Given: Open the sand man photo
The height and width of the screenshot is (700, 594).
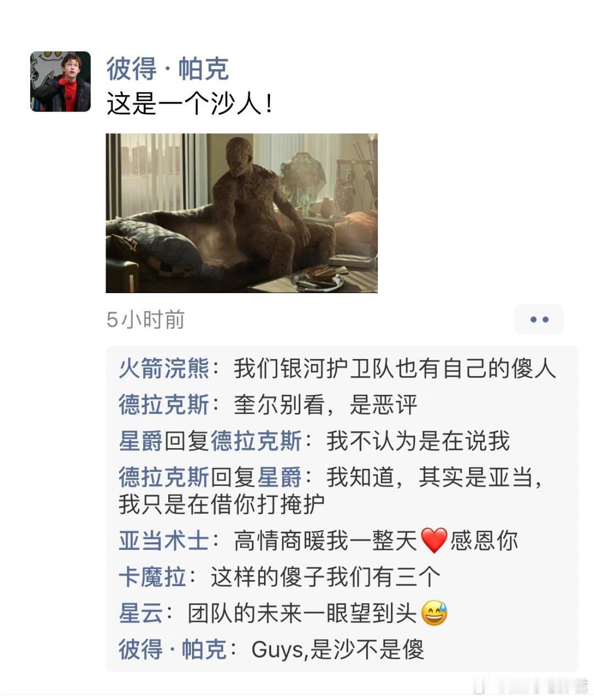Looking at the screenshot, I should point(241,213).
